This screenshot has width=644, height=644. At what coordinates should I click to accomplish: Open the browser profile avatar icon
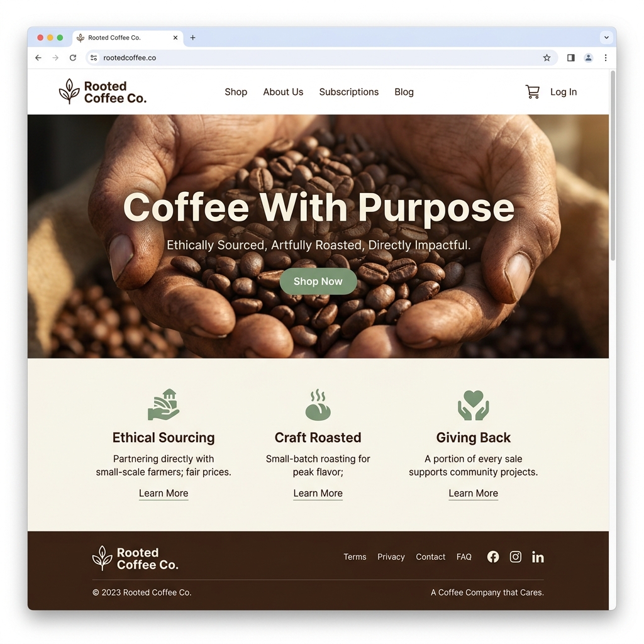(588, 58)
